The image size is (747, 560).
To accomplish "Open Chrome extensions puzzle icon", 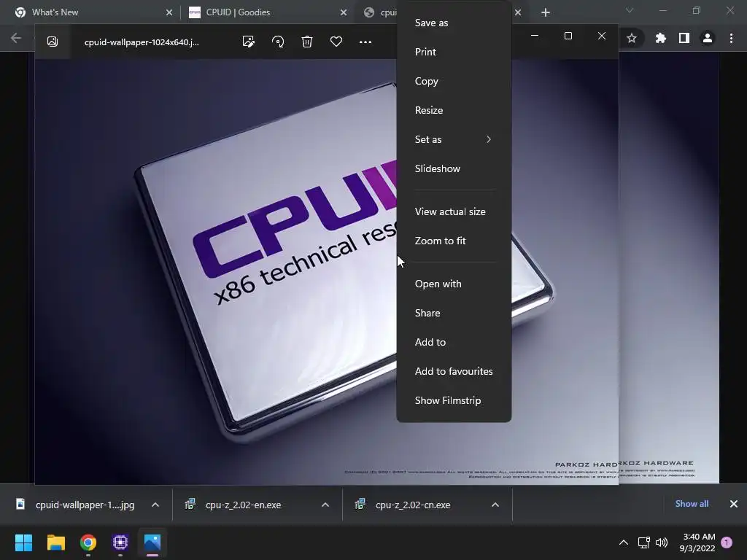I will tap(661, 38).
